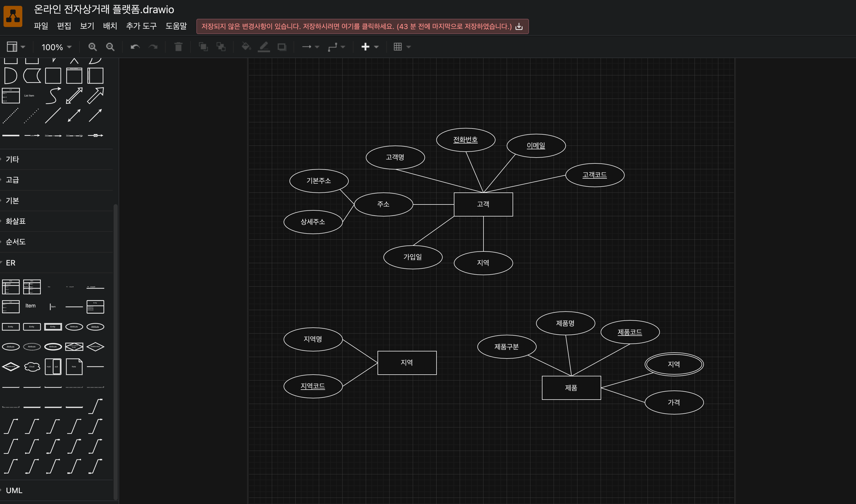
Task: Expand the 순서도 shape section
Action: pyautogui.click(x=56, y=242)
